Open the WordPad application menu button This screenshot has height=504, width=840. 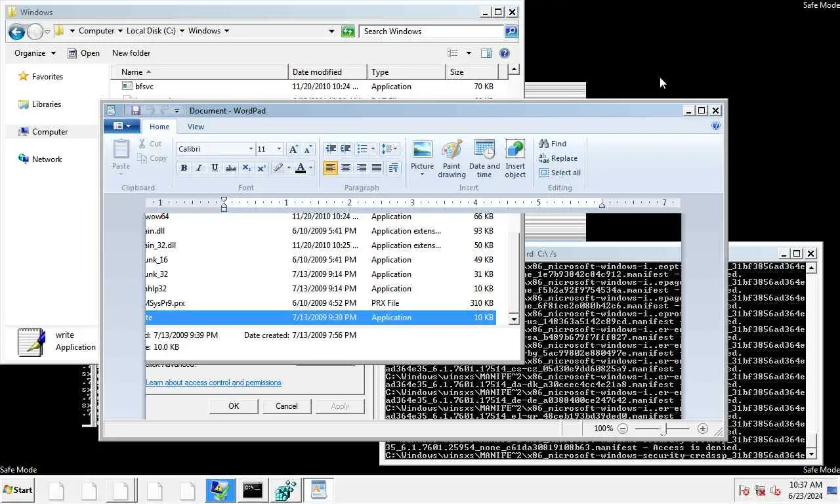(121, 126)
